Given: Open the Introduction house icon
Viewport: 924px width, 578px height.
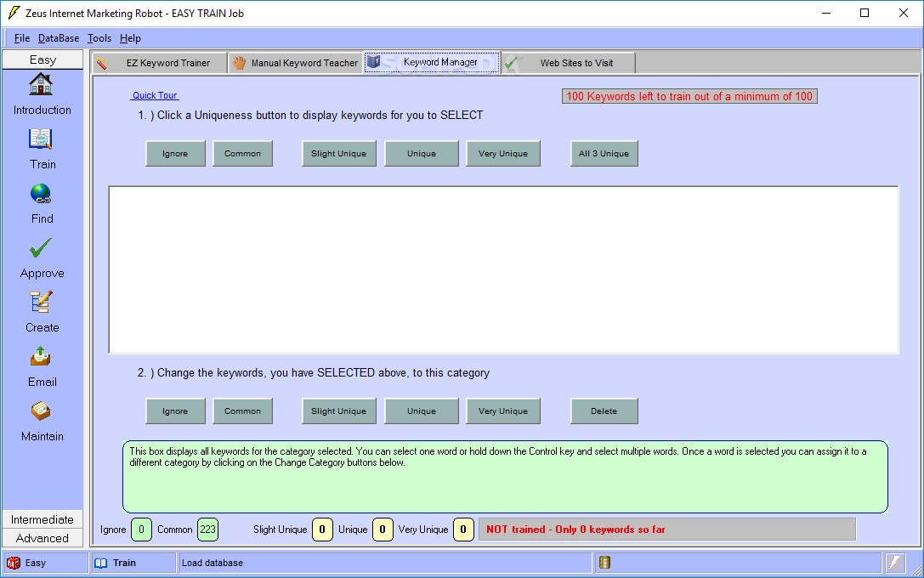Looking at the screenshot, I should pyautogui.click(x=41, y=84).
